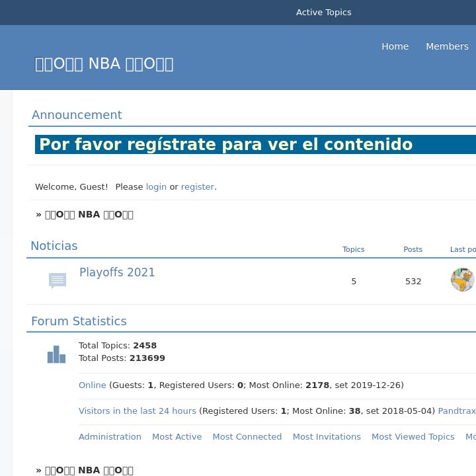Click the NBA forum site title
Screen dimensions: 476x476
tap(104, 63)
